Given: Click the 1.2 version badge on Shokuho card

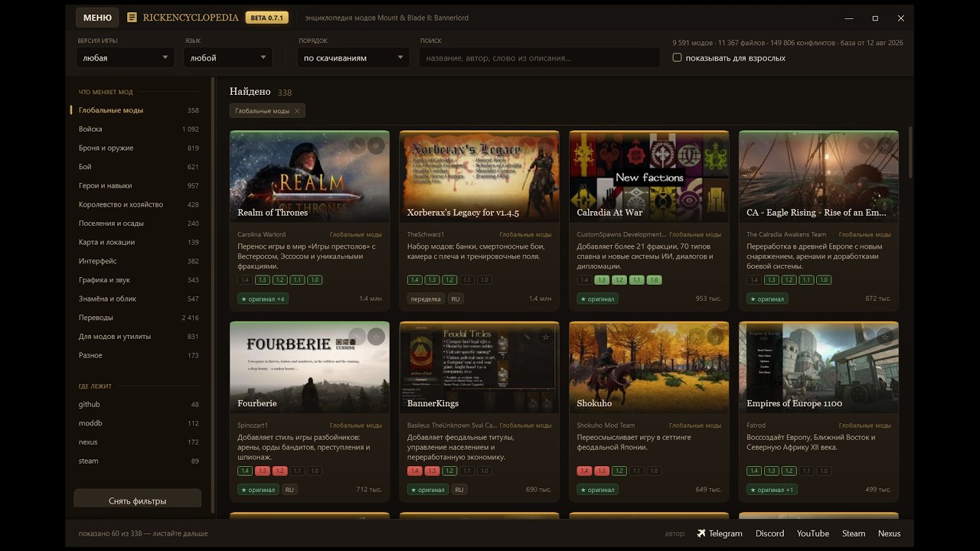Looking at the screenshot, I should (619, 471).
